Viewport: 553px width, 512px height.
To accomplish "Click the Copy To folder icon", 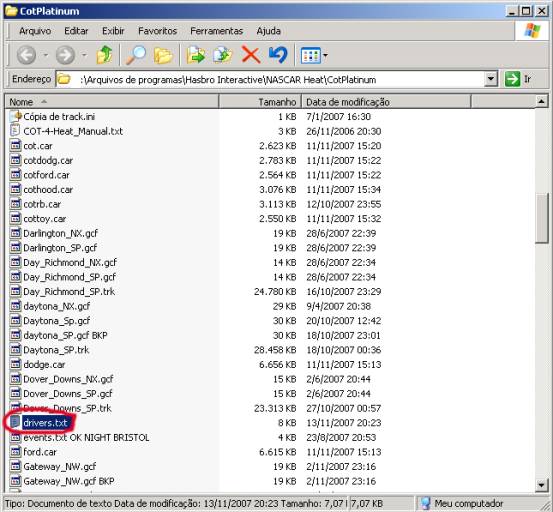I will click(x=223, y=55).
